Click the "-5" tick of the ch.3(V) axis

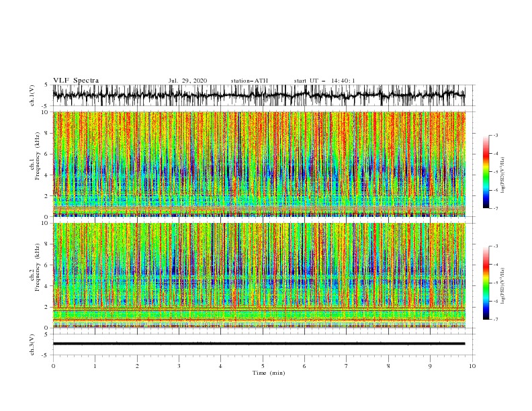46,355
